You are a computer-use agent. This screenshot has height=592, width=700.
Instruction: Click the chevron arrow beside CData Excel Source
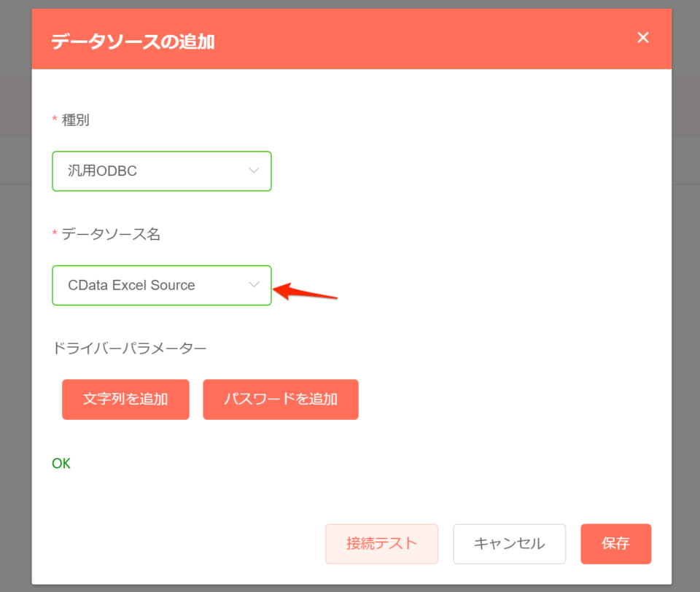click(x=254, y=285)
